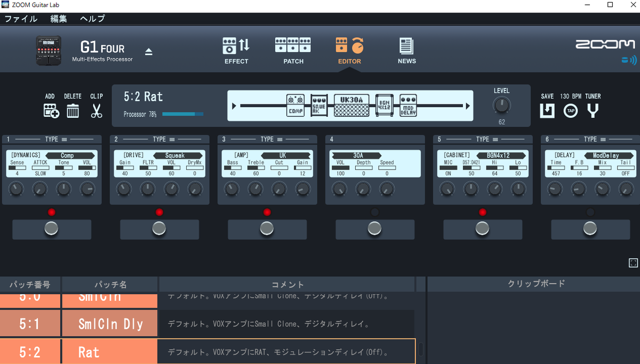Click the ZOOM logo
Screen dimensions: 640x364
click(605, 44)
